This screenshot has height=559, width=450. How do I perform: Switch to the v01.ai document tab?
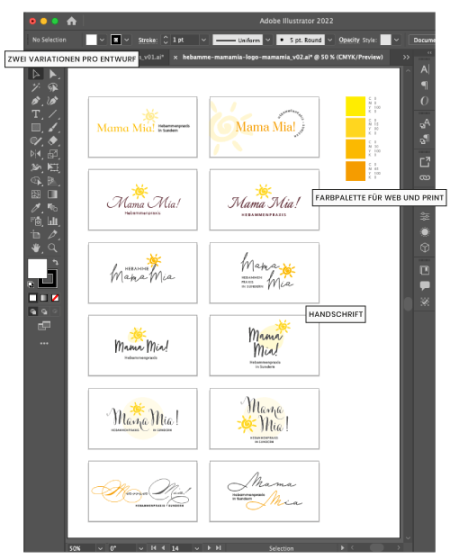pyautogui.click(x=153, y=57)
